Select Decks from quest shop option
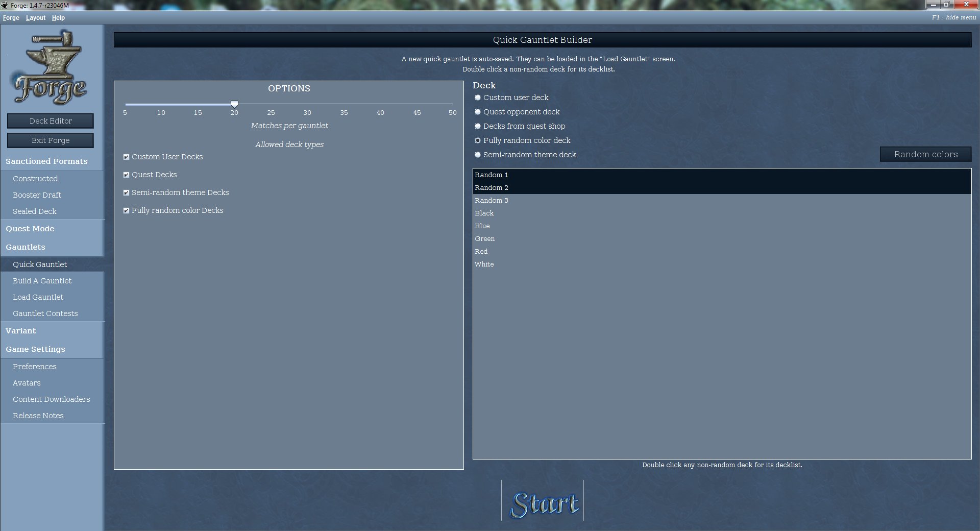The width and height of the screenshot is (980, 531). click(x=478, y=126)
